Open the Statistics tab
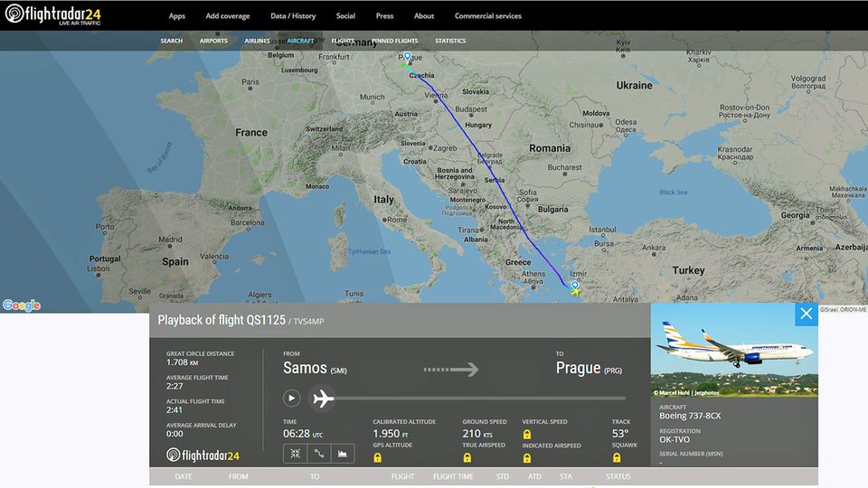The image size is (868, 488). pyautogui.click(x=450, y=41)
